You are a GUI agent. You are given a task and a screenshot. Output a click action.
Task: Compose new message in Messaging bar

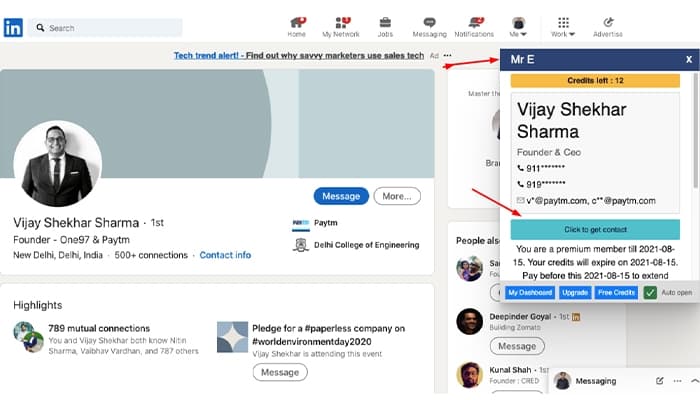click(659, 381)
